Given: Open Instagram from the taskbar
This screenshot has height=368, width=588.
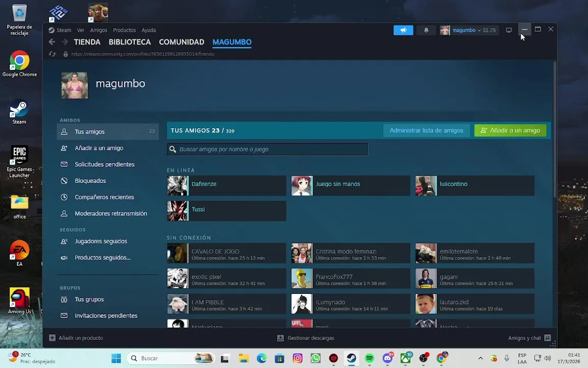Looking at the screenshot, I should [298, 358].
